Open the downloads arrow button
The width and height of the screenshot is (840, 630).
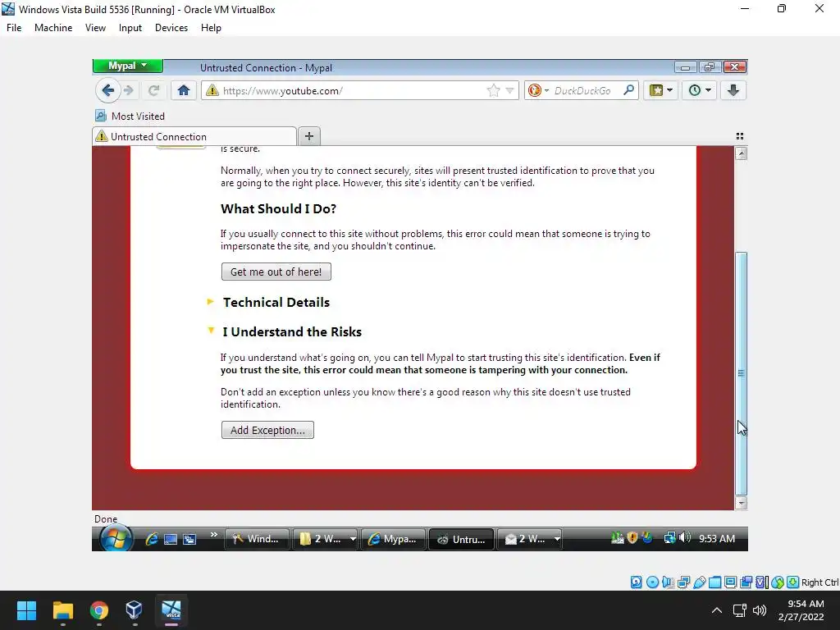[733, 90]
